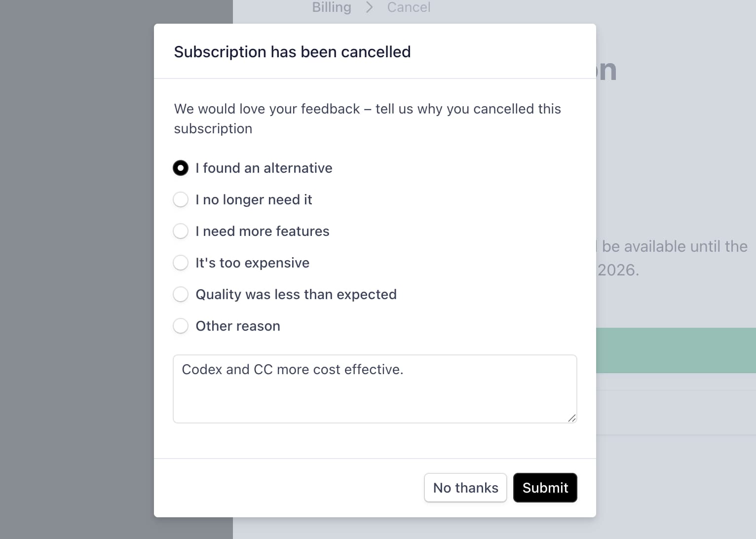Screen dimensions: 756x539
Task: Click the "It's too expensive" label text
Action: [252, 263]
